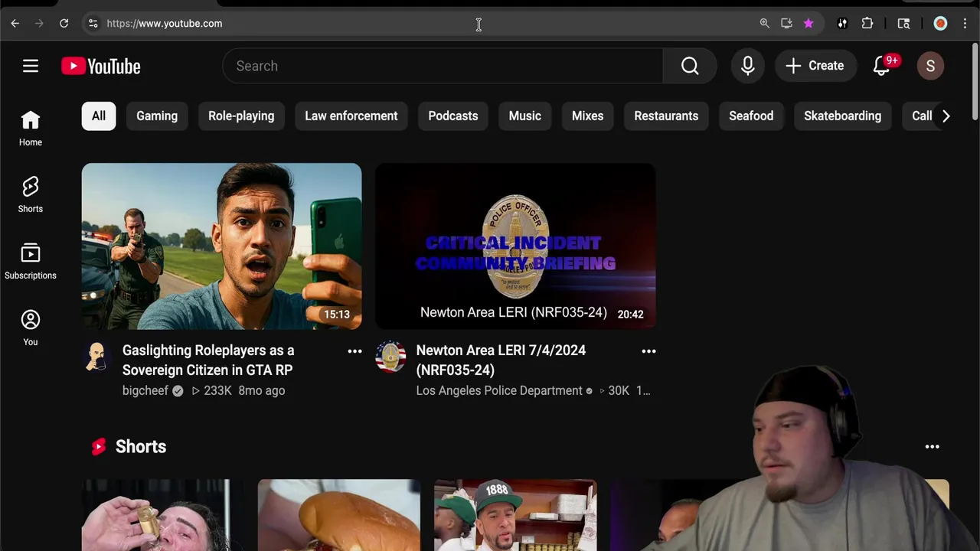Go back in browser
This screenshot has width=980, height=551.
pyautogui.click(x=15, y=24)
